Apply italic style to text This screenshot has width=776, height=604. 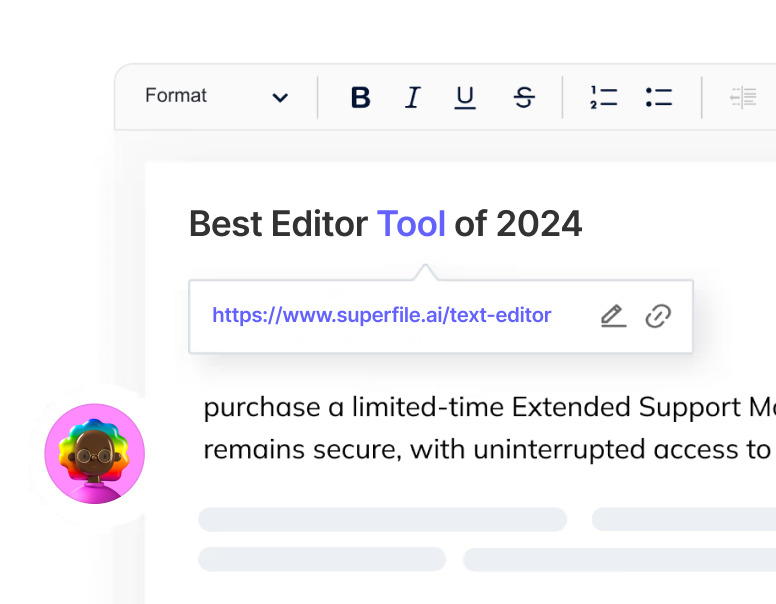pyautogui.click(x=412, y=97)
